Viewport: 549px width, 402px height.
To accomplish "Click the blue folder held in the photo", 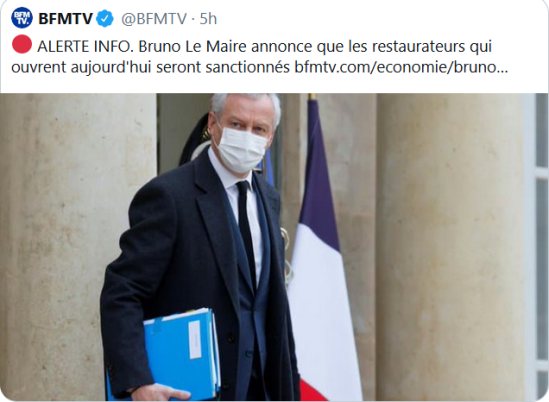I will (182, 354).
